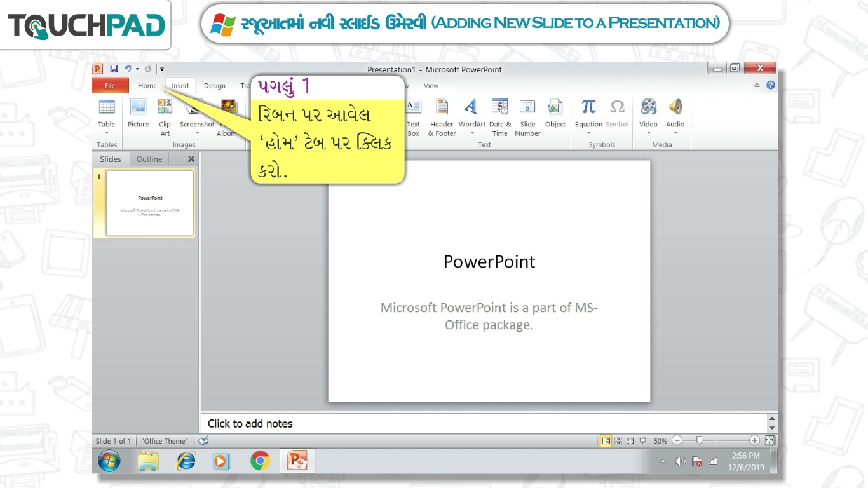Viewport: 868px width, 488px height.
Task: Switch to Slide Sorter view
Action: tap(618, 440)
